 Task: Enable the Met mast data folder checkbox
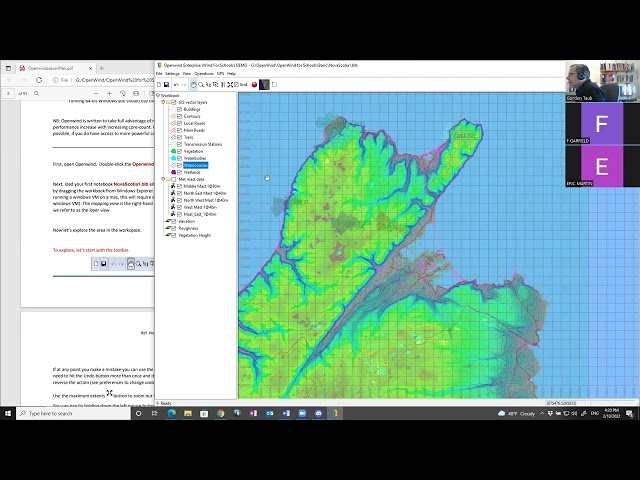pyautogui.click(x=173, y=179)
